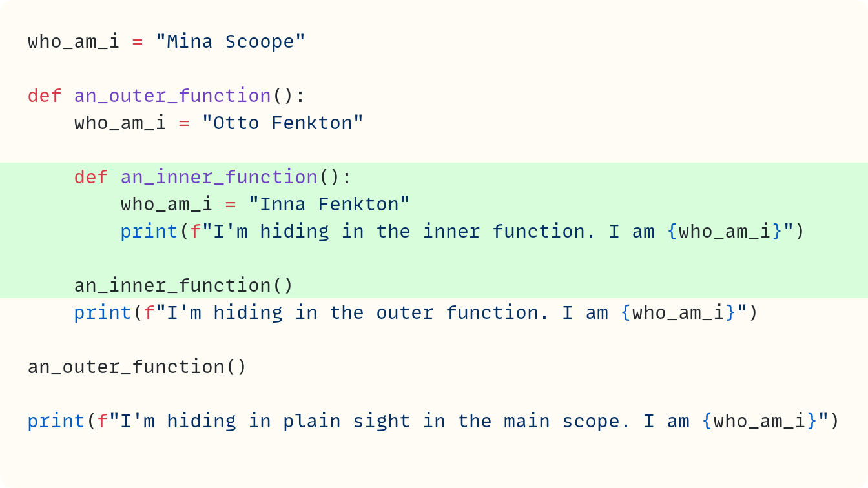This screenshot has width=868, height=488.
Task: Click the "Inna Fenkton" string literal
Action: [329, 204]
